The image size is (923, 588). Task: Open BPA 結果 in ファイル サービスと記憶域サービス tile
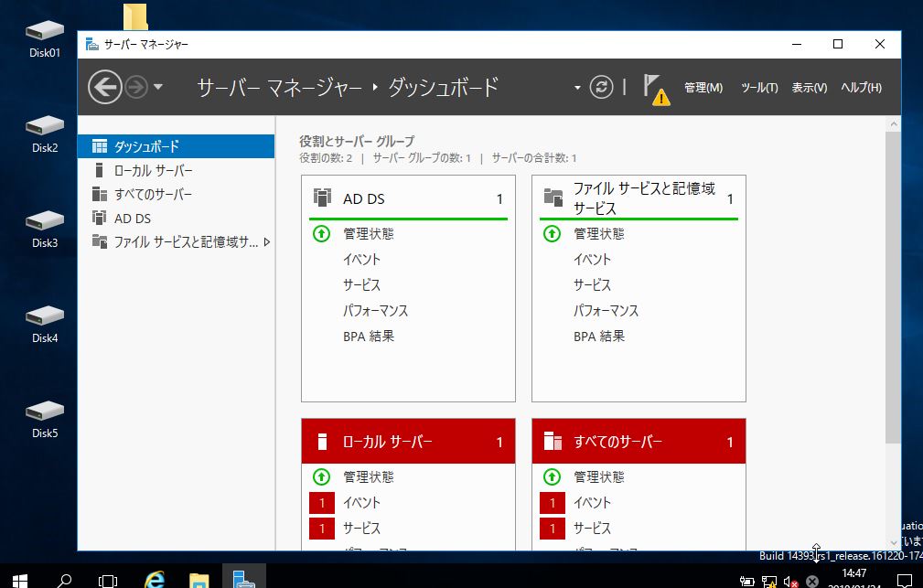[x=599, y=337]
